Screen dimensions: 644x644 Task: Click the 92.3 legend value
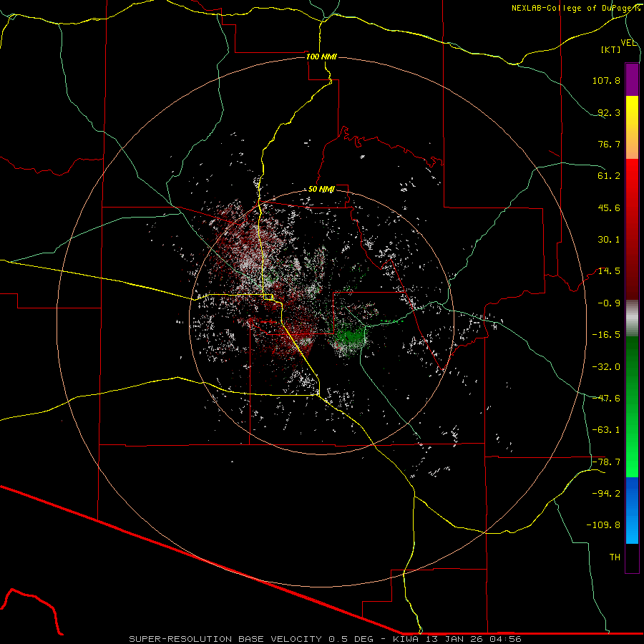pyautogui.click(x=609, y=112)
